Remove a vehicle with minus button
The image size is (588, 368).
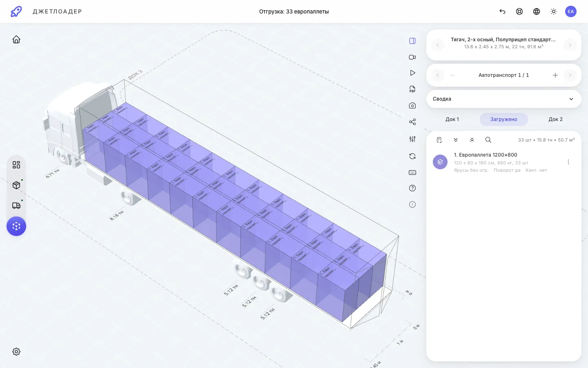click(452, 75)
